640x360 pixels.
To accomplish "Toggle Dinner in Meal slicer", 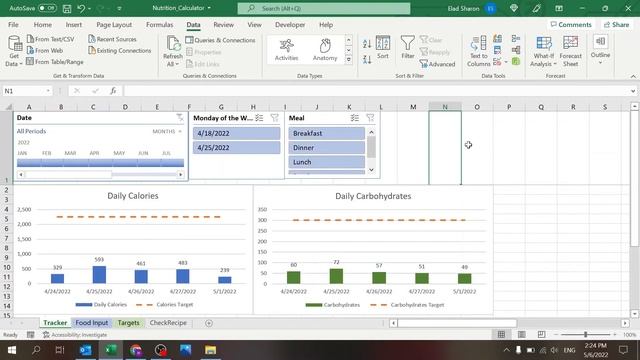I will click(327, 147).
